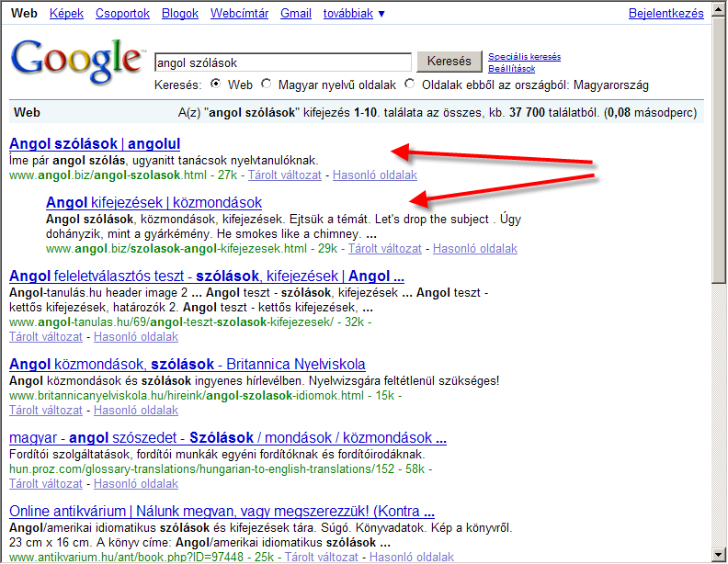This screenshot has height=564, width=728.
Task: Open Hasonló oldalak for szolasok-angol-kifejezesek.html
Action: (x=475, y=249)
